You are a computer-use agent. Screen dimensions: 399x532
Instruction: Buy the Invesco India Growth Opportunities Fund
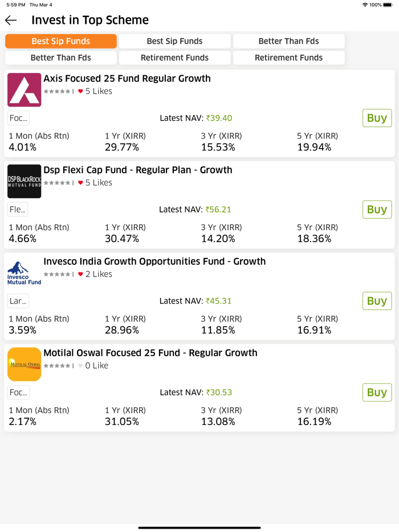coord(377,301)
